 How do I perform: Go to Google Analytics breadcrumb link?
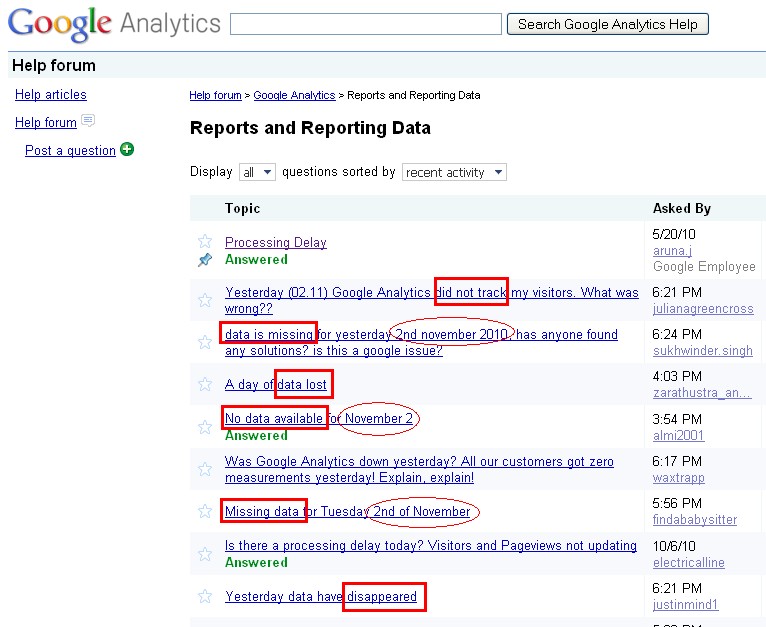pos(295,95)
